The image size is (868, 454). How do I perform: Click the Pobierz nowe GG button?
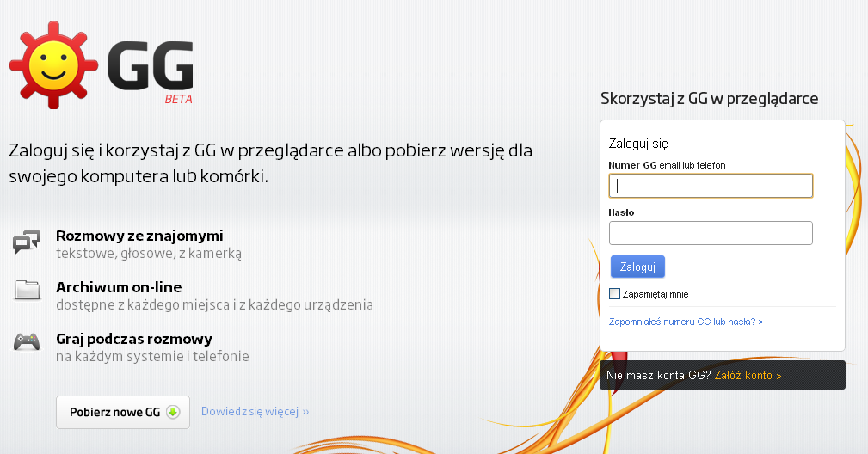[123, 412]
